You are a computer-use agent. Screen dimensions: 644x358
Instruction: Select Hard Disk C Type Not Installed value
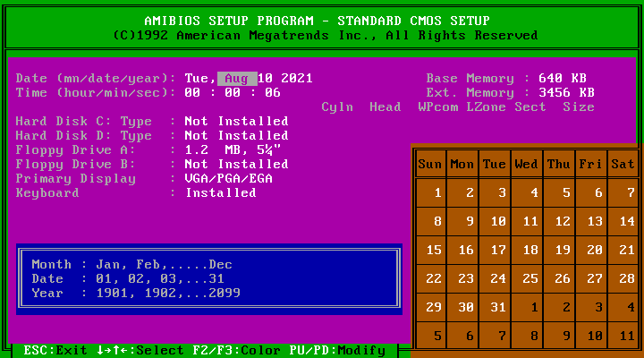click(236, 121)
